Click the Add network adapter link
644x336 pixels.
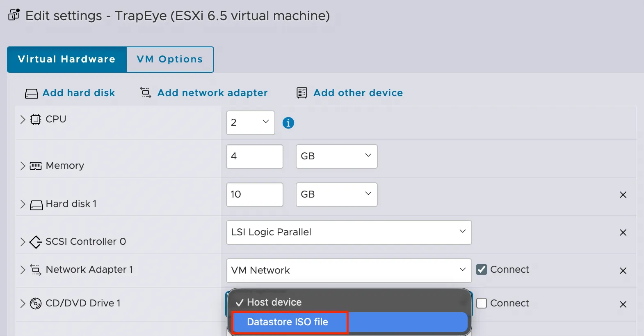click(212, 93)
